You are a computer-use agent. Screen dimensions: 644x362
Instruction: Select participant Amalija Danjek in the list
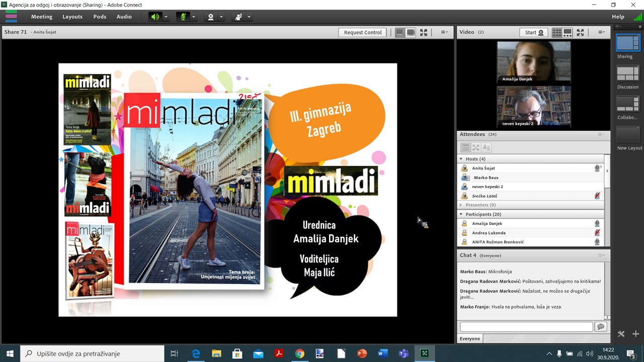pos(531,224)
